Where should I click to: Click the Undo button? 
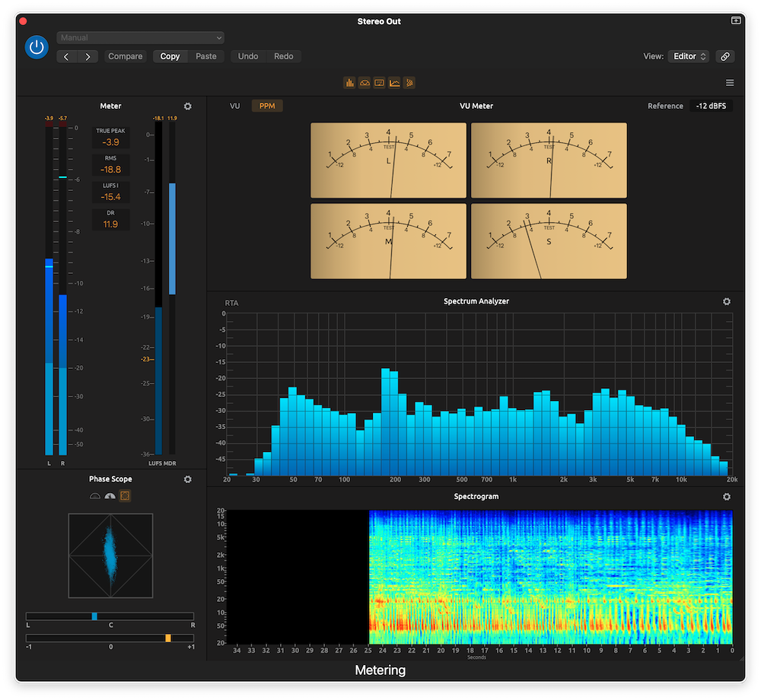(247, 56)
